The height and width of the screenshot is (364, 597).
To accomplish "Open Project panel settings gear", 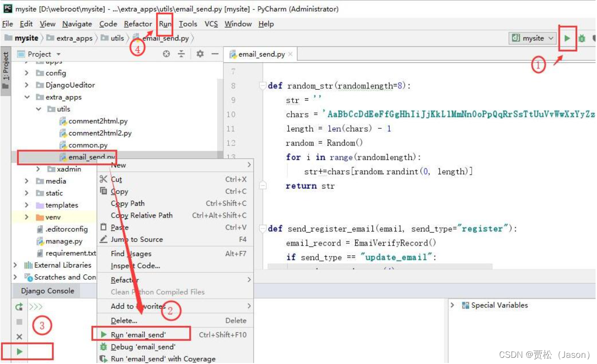I will click(200, 54).
